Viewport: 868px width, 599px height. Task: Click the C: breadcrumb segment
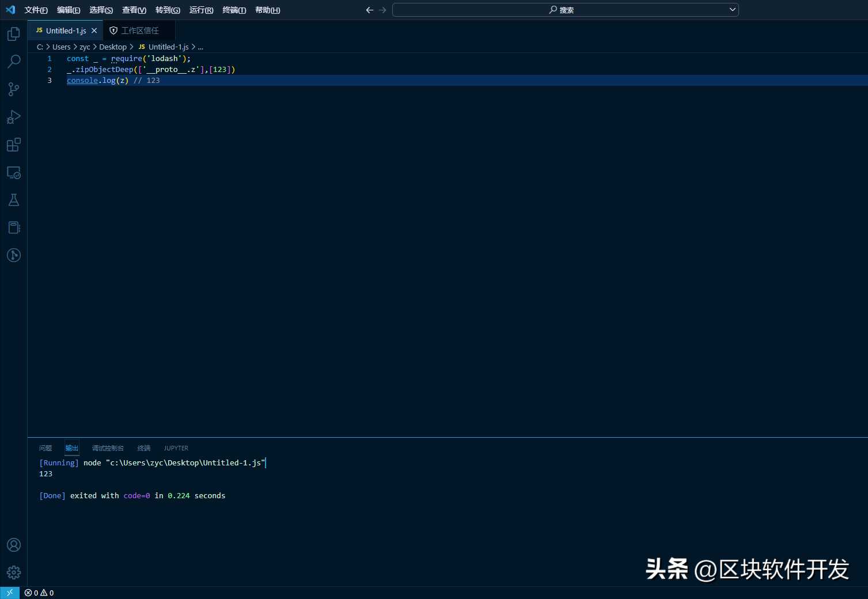[40, 47]
